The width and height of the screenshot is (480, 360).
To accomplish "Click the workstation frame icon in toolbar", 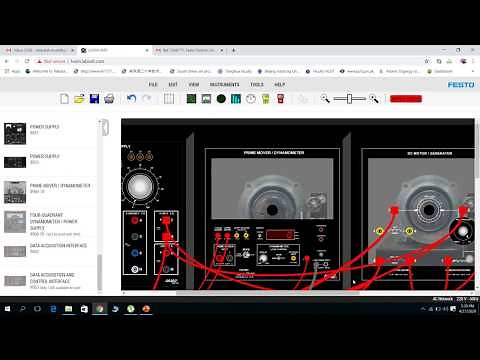I will pos(169,99).
